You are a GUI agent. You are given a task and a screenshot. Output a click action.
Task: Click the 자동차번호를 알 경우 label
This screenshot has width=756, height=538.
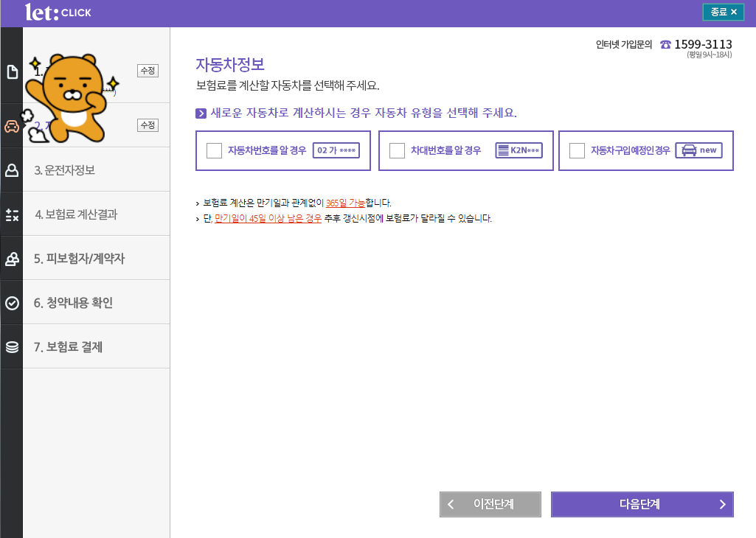(266, 150)
